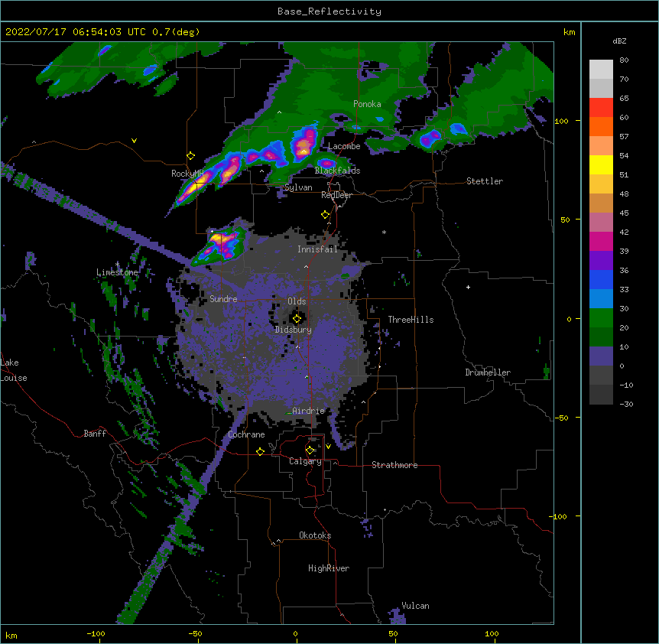Click the Innisfail city label
Image resolution: width=659 pixels, height=644 pixels.
pos(317,249)
